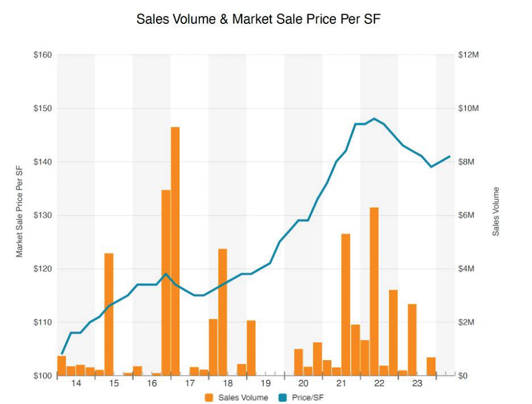Click the blue Price/SF legend swatch

click(282, 398)
